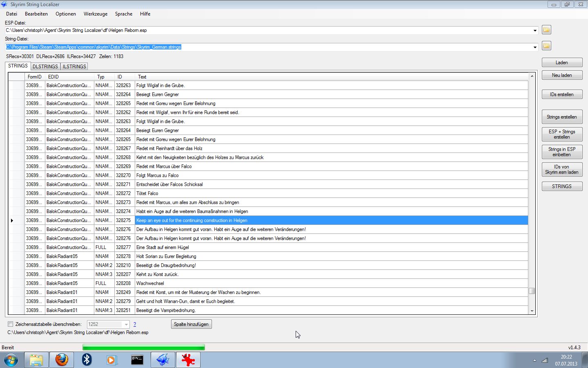Click the folder browse icon for ESP-Datei
This screenshot has height=368, width=588.
(x=546, y=30)
